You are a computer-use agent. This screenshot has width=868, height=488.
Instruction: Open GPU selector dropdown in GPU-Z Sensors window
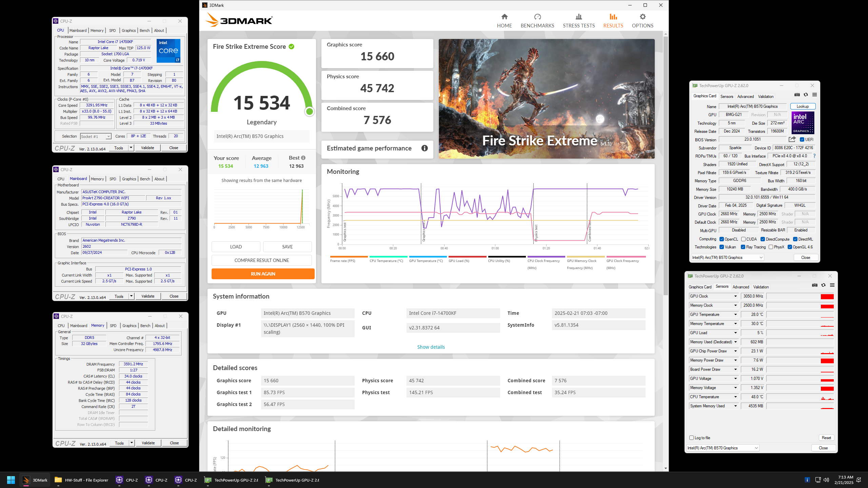point(723,448)
